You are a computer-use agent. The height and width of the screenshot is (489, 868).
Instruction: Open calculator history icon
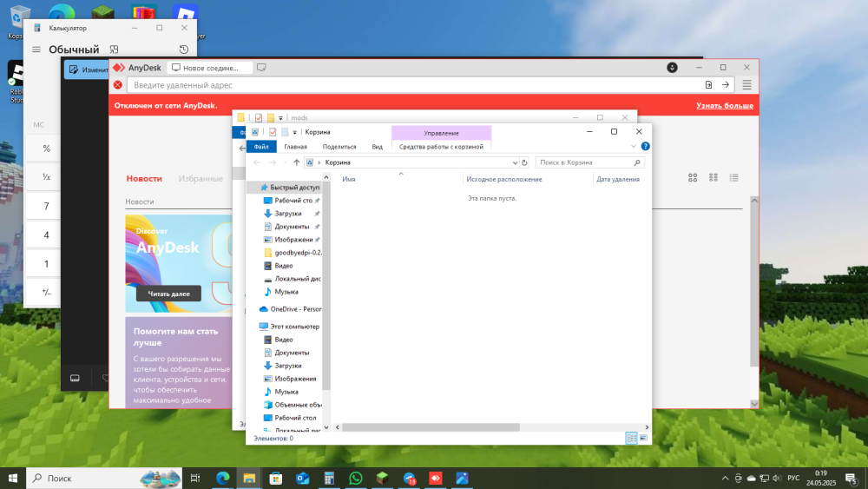(x=184, y=50)
